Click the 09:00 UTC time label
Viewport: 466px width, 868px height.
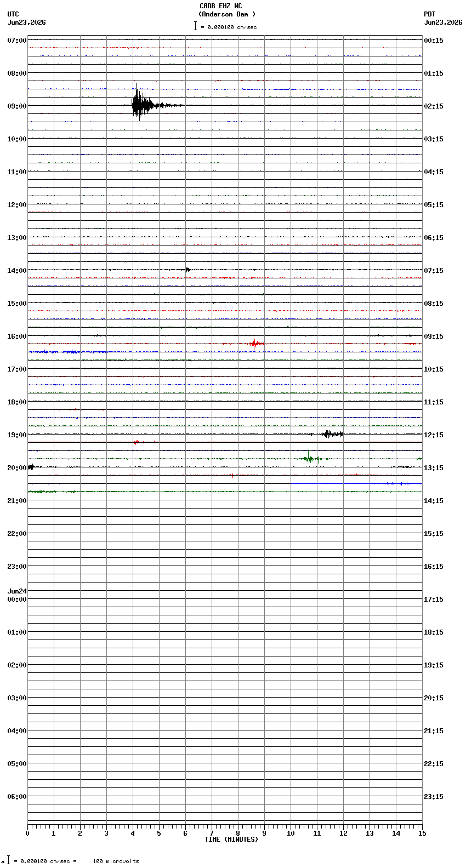17,106
